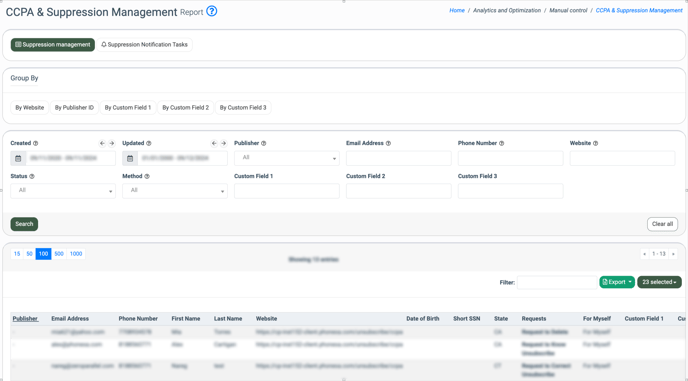The image size is (688, 381).
Task: Click the Analytics and Optimization breadcrumb
Action: point(507,11)
